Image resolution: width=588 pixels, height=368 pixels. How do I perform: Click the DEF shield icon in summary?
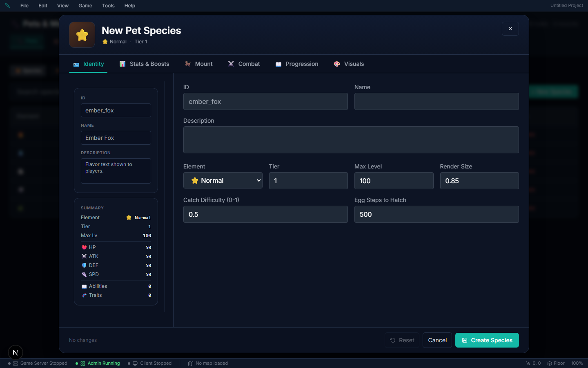[84, 265]
